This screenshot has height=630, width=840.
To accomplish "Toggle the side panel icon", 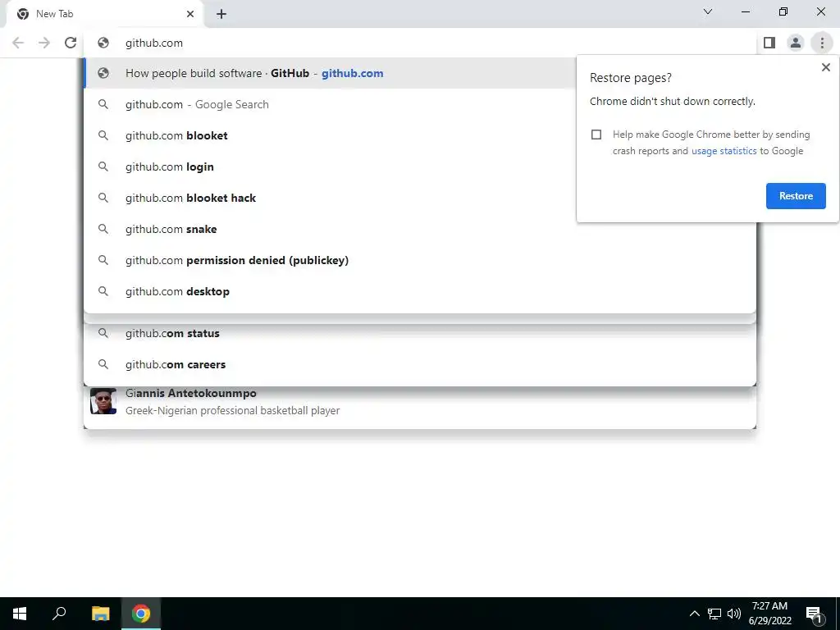I will pyautogui.click(x=769, y=43).
